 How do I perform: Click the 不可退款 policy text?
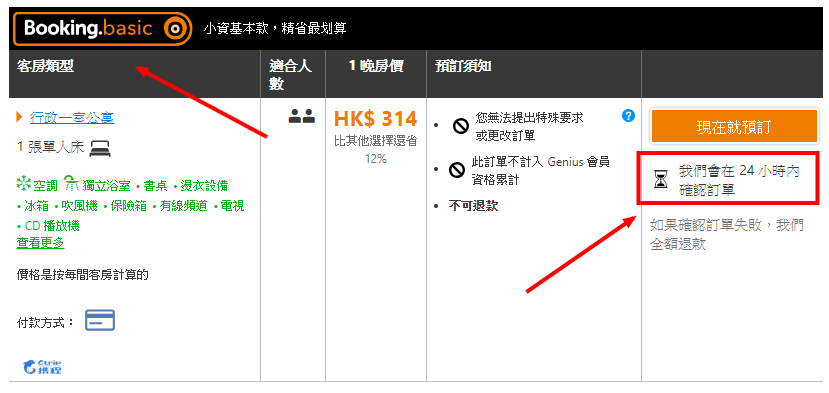473,206
